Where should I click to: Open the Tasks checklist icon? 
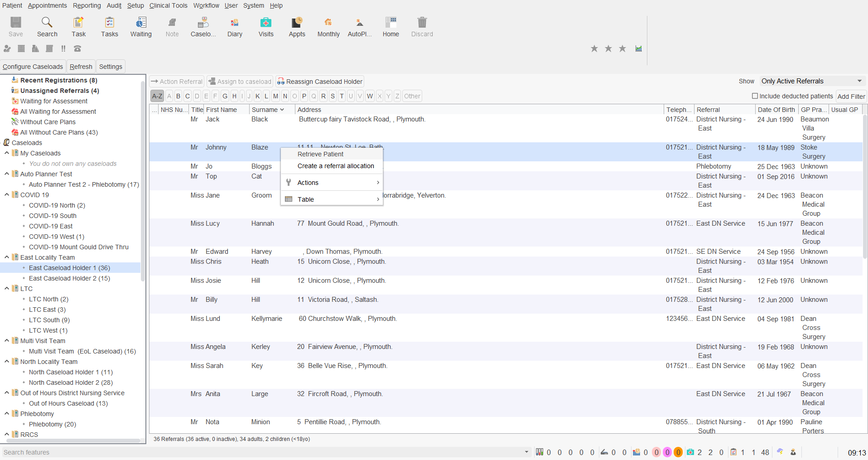110,27
